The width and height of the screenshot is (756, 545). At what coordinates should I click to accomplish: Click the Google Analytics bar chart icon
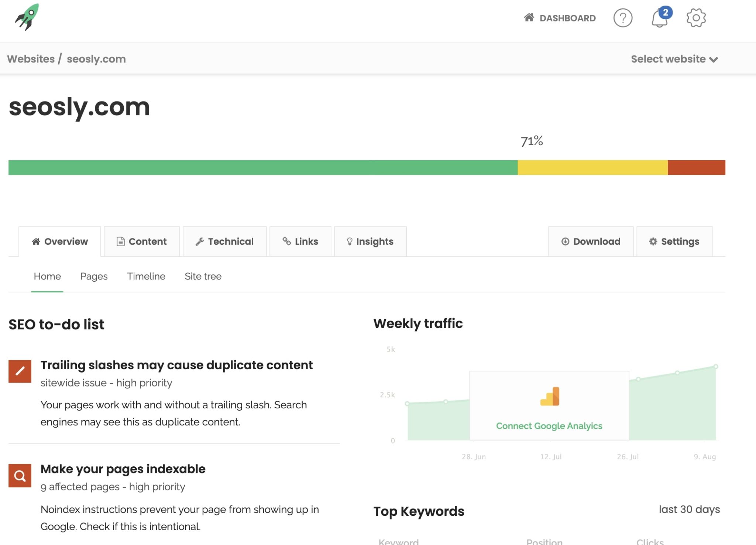550,397
